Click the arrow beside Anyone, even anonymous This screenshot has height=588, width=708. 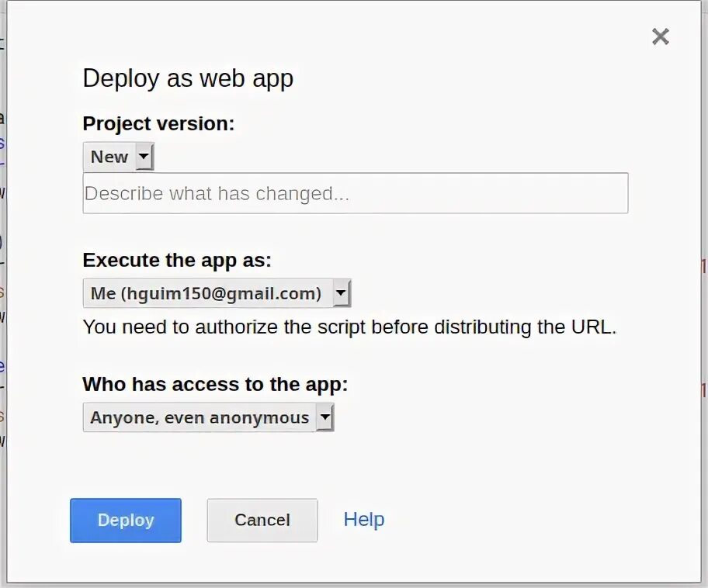[324, 417]
